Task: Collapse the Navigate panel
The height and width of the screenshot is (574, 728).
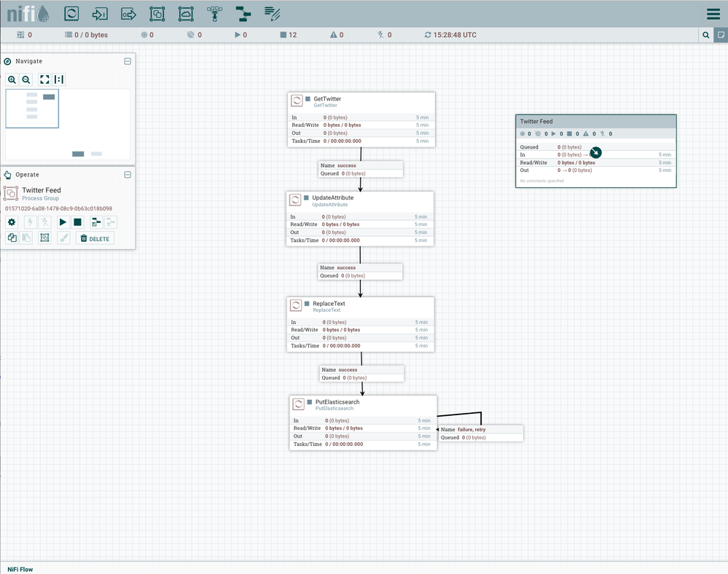Action: click(x=128, y=61)
